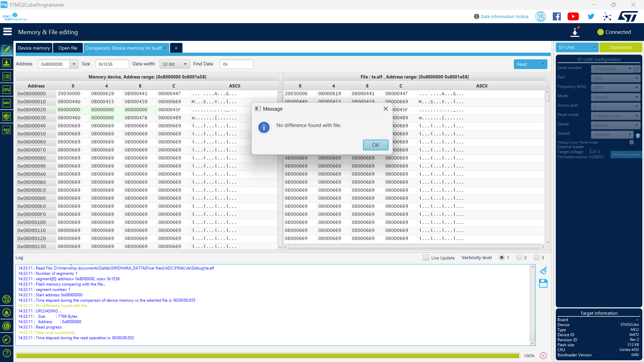Screen dimensions: 644x362
Task: Open CPU sidebar panel icon
Action: 6,90
